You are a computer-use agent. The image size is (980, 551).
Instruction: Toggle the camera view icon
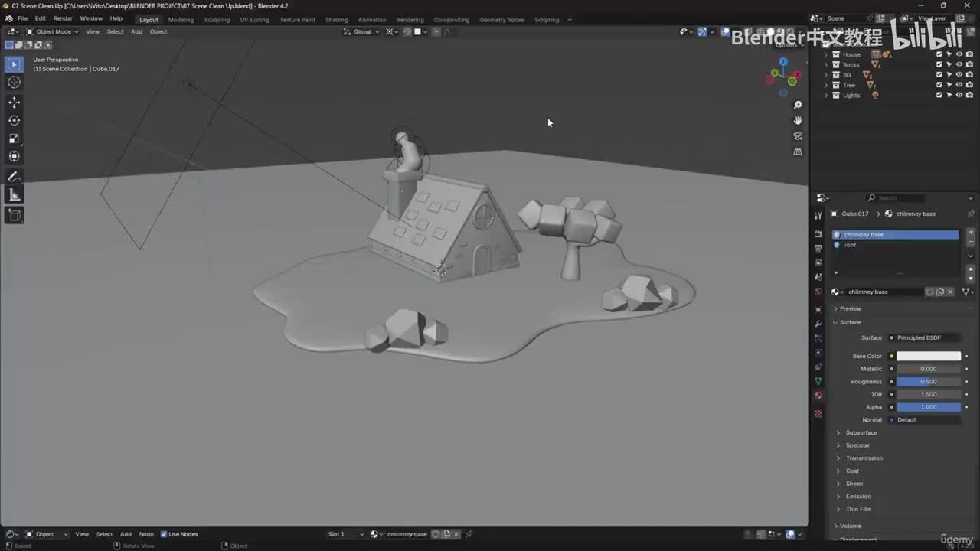coord(798,136)
